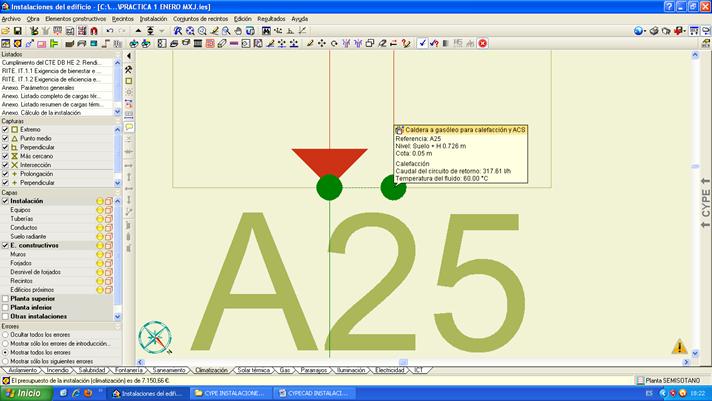Click the hammer tools icon in vertical toolbar

point(129,69)
